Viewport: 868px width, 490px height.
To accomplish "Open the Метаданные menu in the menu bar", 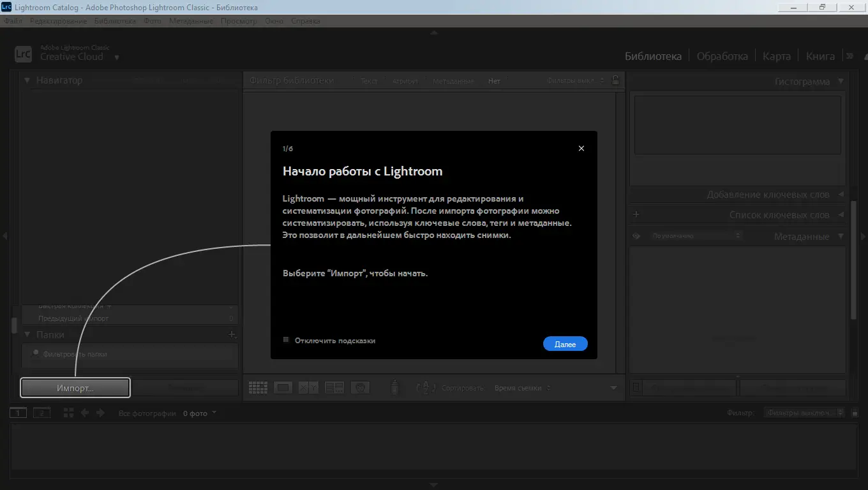I will pyautogui.click(x=191, y=21).
